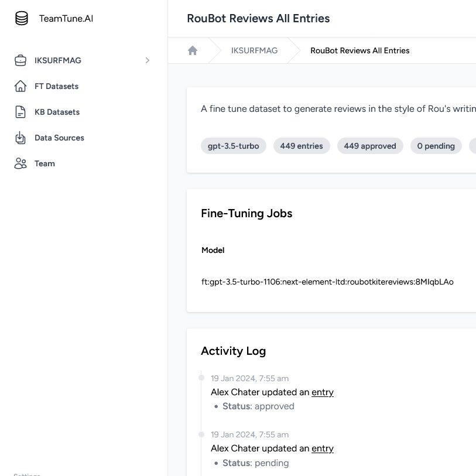Open the entry link with pending status
This screenshot has height=476, width=476.
click(322, 448)
